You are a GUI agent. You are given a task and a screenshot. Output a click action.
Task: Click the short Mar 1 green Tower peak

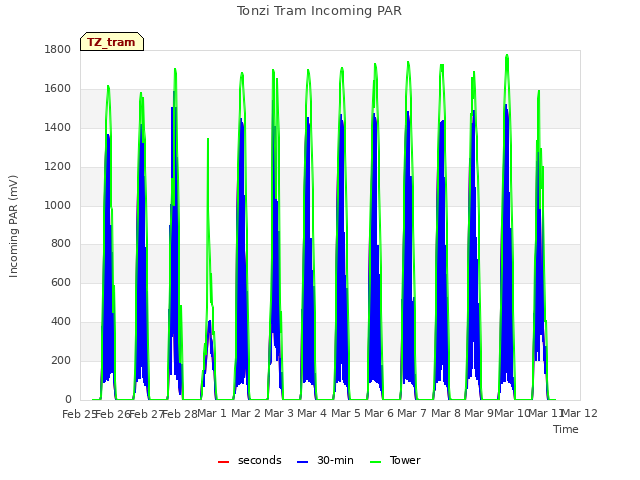coord(208,140)
